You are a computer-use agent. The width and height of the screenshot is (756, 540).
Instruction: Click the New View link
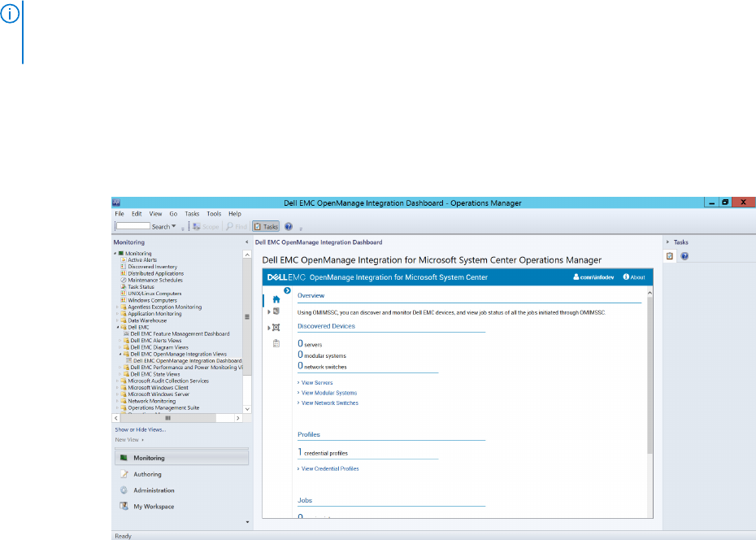coord(127,440)
